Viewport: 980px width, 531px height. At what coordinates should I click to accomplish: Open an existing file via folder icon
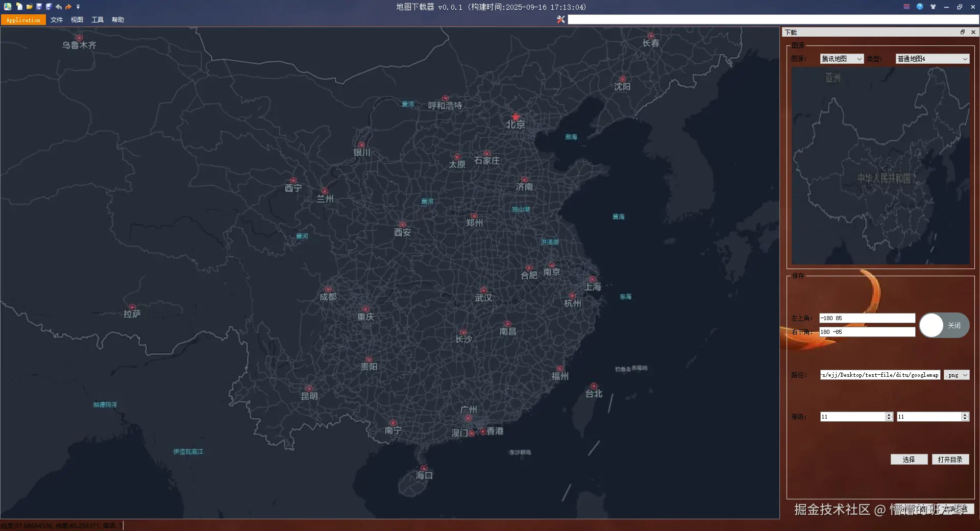click(x=29, y=7)
